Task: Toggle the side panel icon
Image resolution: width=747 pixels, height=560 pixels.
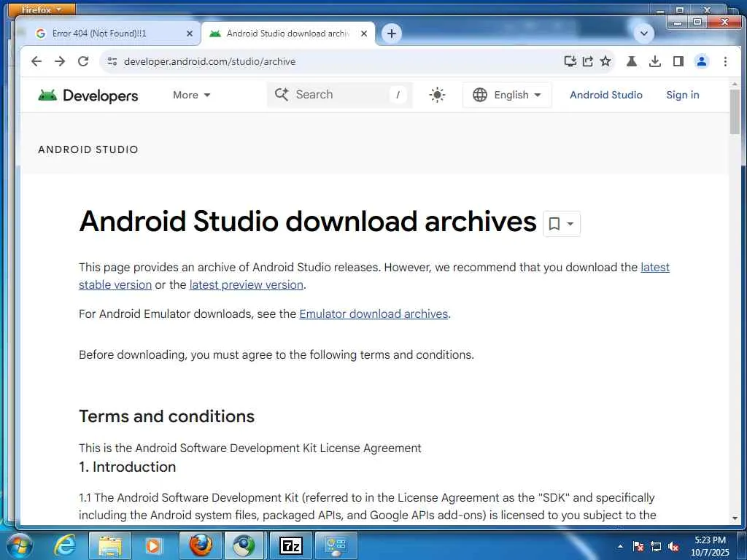Action: 678,61
